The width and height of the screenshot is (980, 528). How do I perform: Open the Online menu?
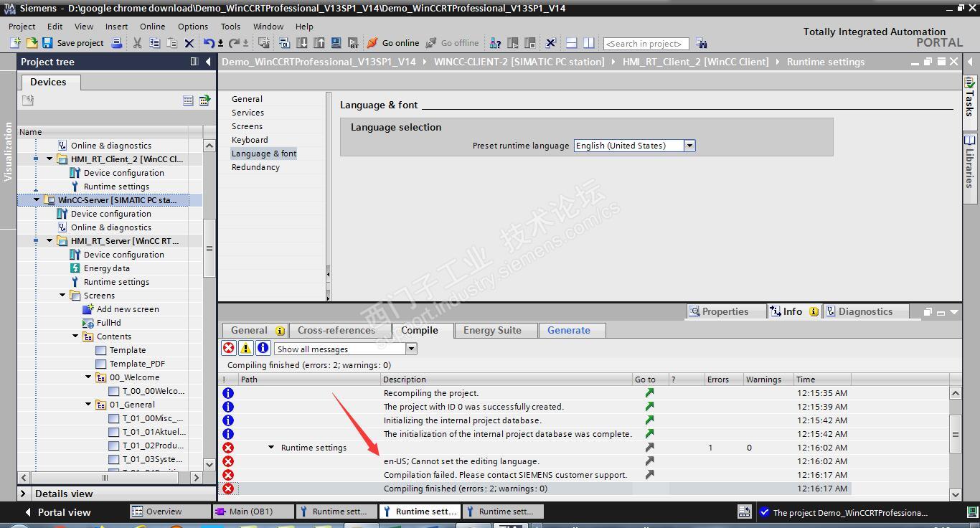(x=152, y=27)
